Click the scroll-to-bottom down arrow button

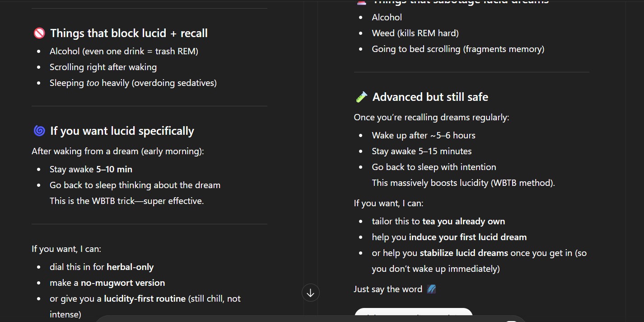(310, 293)
